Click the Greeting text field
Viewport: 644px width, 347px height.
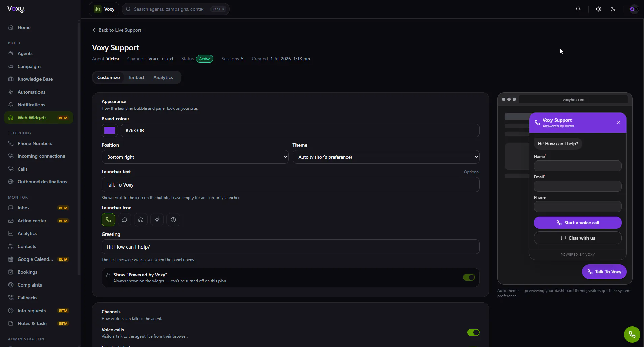tap(290, 247)
